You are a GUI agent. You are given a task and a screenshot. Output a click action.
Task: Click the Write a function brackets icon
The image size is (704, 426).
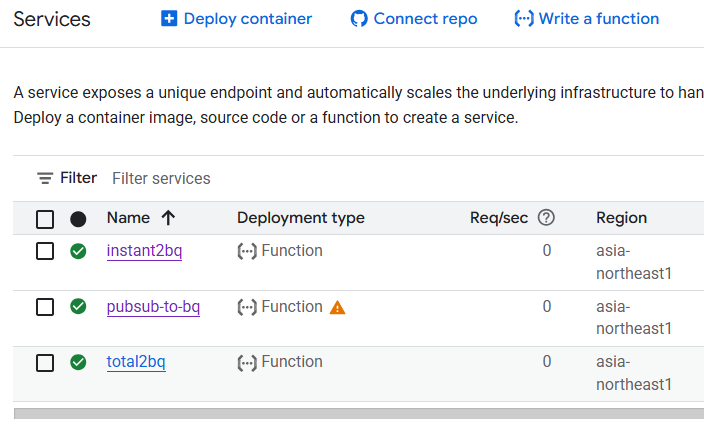tap(523, 19)
